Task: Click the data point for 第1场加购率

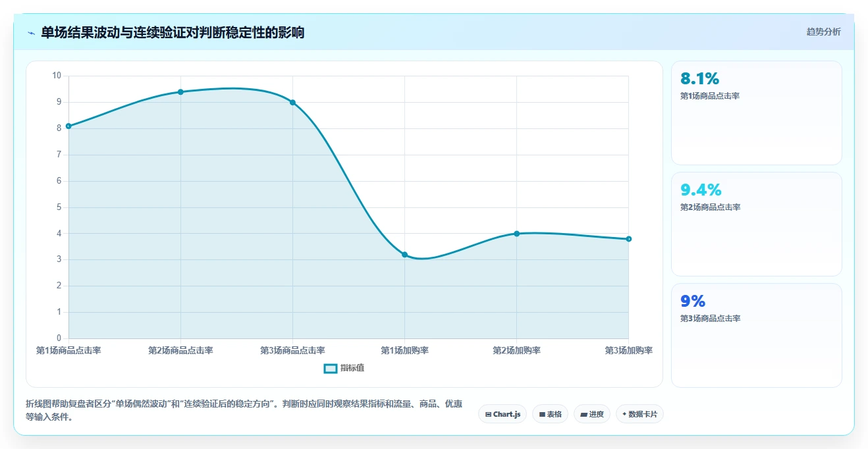Action: (404, 254)
